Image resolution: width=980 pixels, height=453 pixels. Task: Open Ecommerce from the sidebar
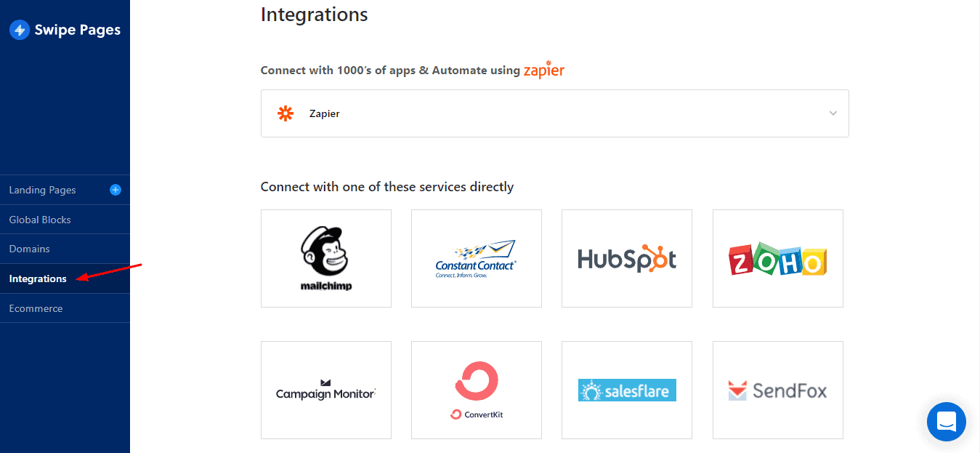[36, 308]
